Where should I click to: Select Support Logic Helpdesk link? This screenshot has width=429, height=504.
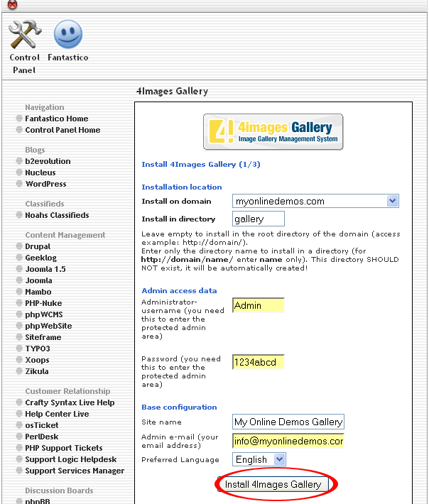coord(71,459)
